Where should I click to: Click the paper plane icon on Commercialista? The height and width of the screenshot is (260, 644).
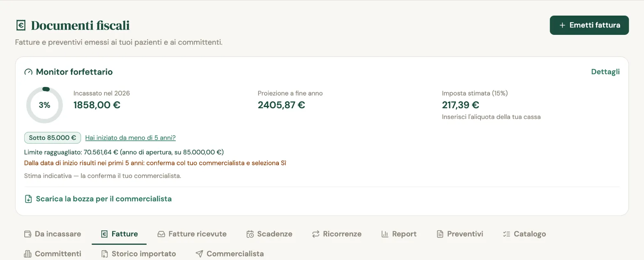[199, 254]
